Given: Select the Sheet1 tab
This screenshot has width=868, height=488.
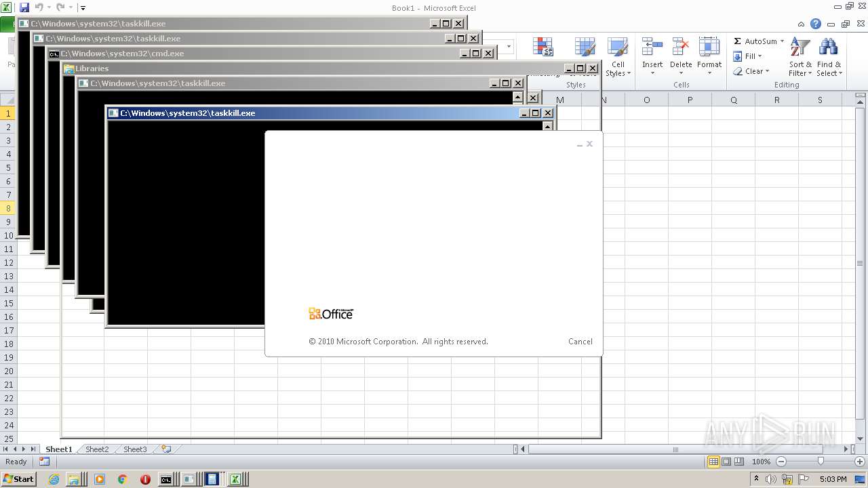Looking at the screenshot, I should (58, 449).
